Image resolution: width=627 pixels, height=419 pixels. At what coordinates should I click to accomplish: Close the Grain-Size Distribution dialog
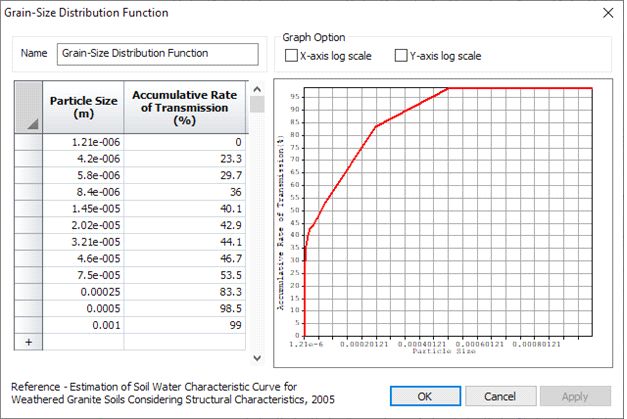click(606, 13)
